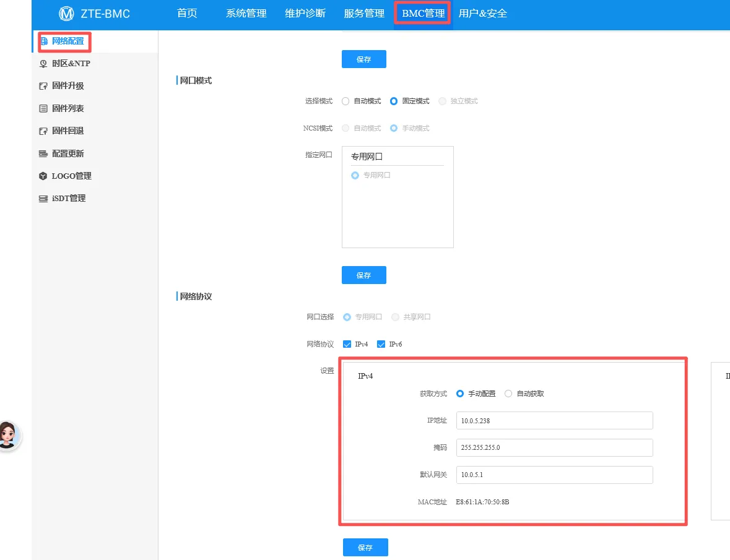Select 专用网口 radio in 指定网口 box
730x560 pixels.
(355, 175)
